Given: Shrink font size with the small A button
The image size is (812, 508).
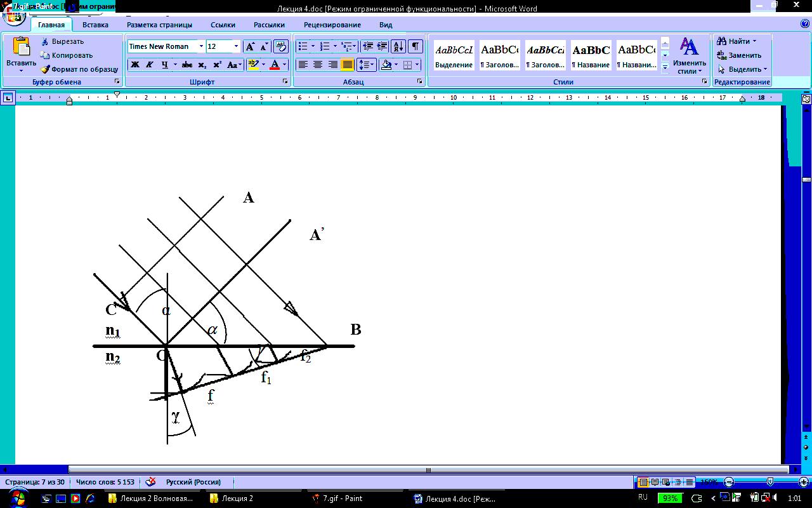Looking at the screenshot, I should pos(264,46).
